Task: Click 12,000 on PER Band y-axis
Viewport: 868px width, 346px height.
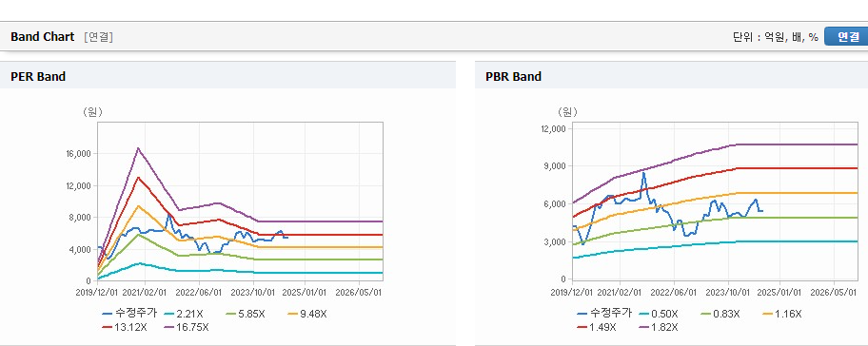Action: (80, 185)
